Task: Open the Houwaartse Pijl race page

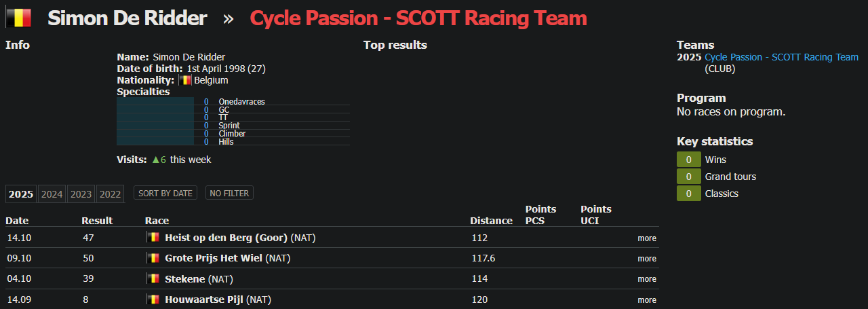Action: 203,299
